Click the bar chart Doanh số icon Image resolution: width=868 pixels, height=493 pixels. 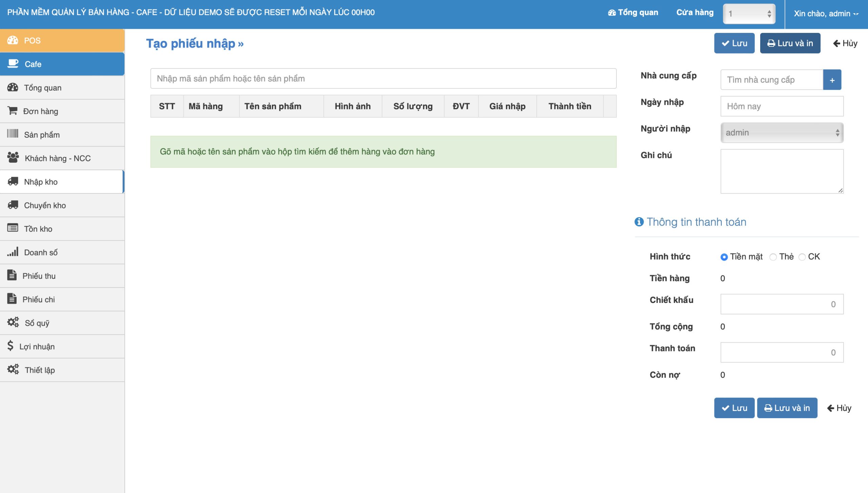point(13,252)
